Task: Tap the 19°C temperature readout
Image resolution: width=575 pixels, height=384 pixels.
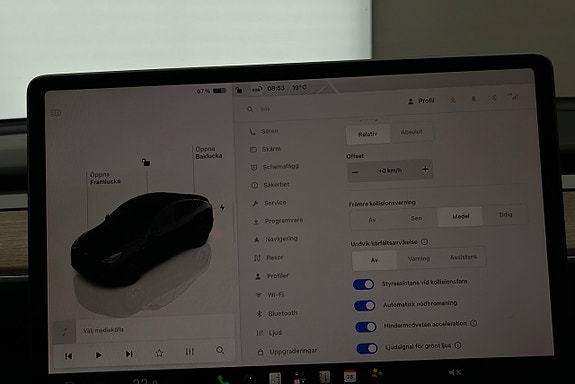Action: [299, 87]
